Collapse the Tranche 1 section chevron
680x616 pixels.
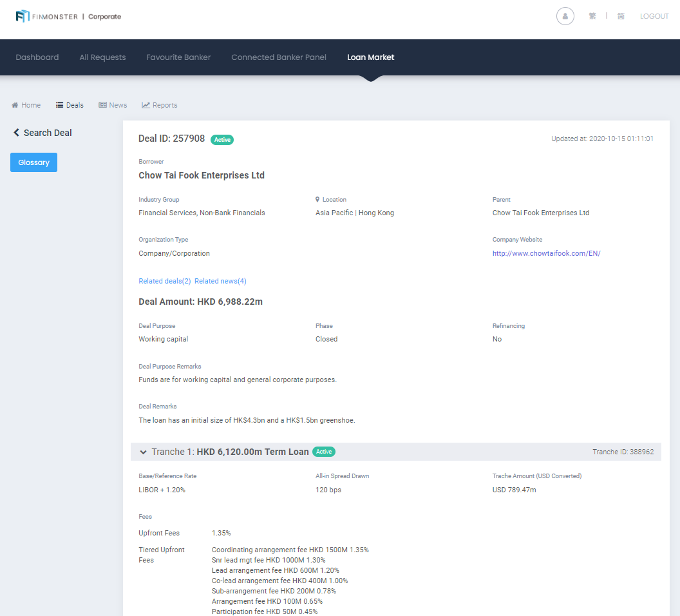(x=143, y=452)
